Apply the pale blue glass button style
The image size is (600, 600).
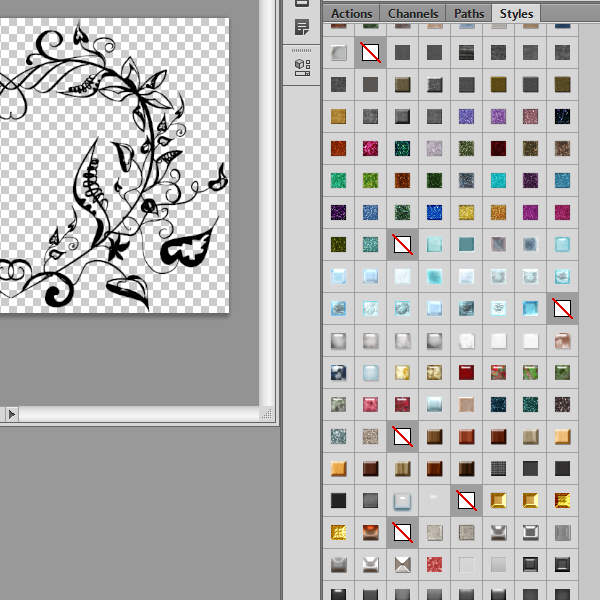click(402, 501)
